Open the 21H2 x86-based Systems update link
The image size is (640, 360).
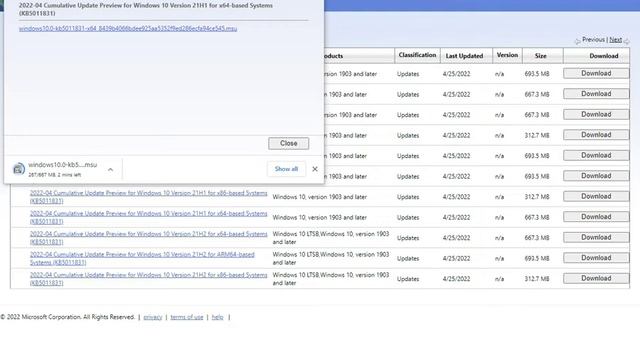tap(148, 279)
